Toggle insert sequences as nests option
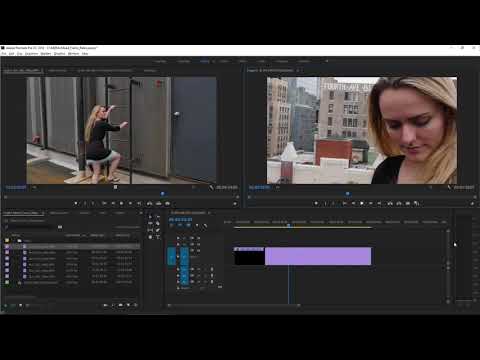The width and height of the screenshot is (480, 360). click(x=172, y=226)
